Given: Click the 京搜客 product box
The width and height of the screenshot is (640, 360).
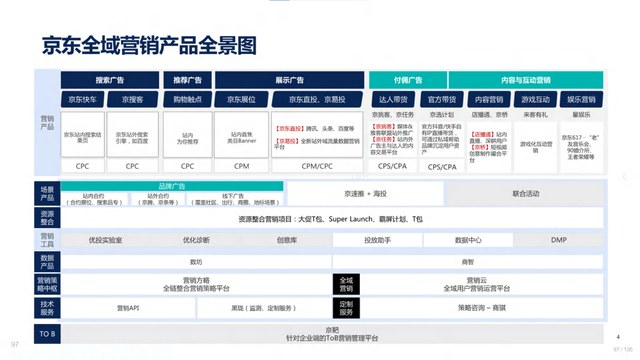Looking at the screenshot, I should pyautogui.click(x=132, y=99).
